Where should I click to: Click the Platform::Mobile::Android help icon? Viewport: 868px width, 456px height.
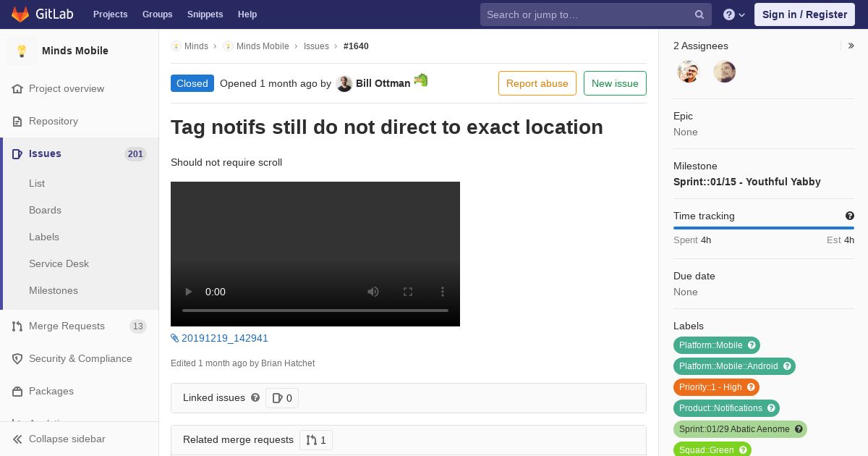tap(787, 366)
